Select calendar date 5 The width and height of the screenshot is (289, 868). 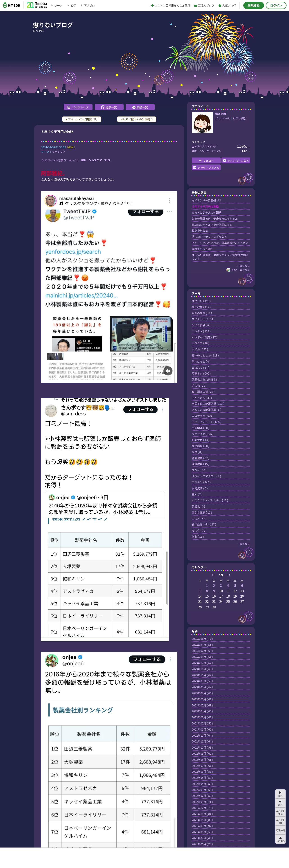235,586
